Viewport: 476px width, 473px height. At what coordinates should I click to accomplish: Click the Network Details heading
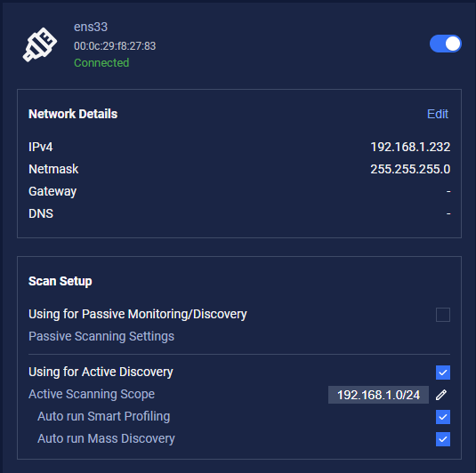point(73,114)
